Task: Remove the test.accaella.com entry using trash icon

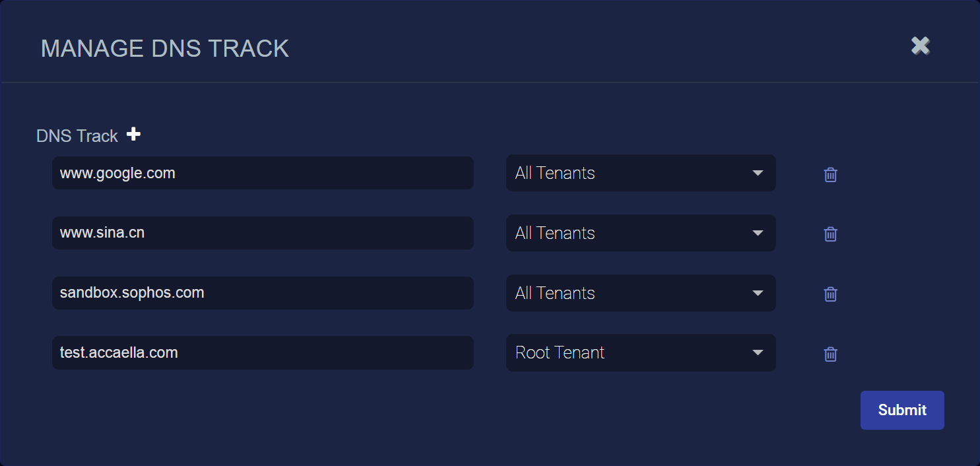Action: click(831, 354)
